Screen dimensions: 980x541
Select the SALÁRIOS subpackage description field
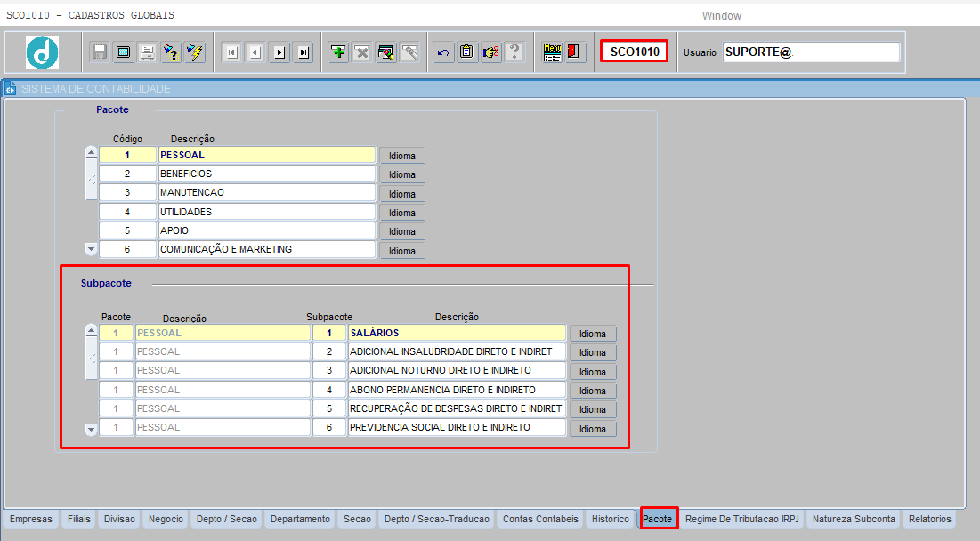click(x=457, y=333)
